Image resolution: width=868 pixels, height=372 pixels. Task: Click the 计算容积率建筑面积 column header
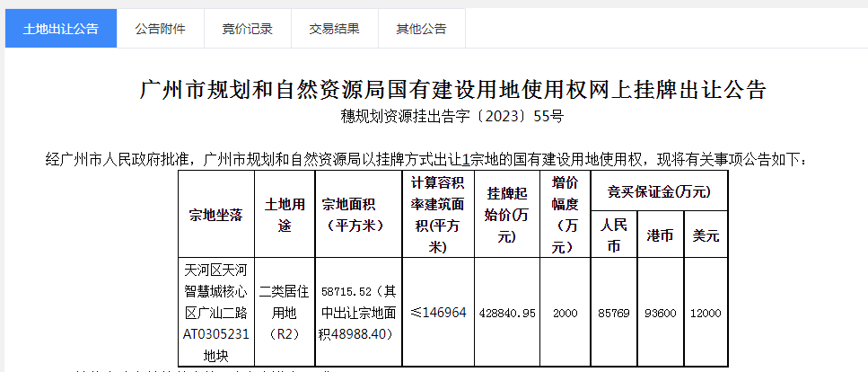pyautogui.click(x=438, y=214)
